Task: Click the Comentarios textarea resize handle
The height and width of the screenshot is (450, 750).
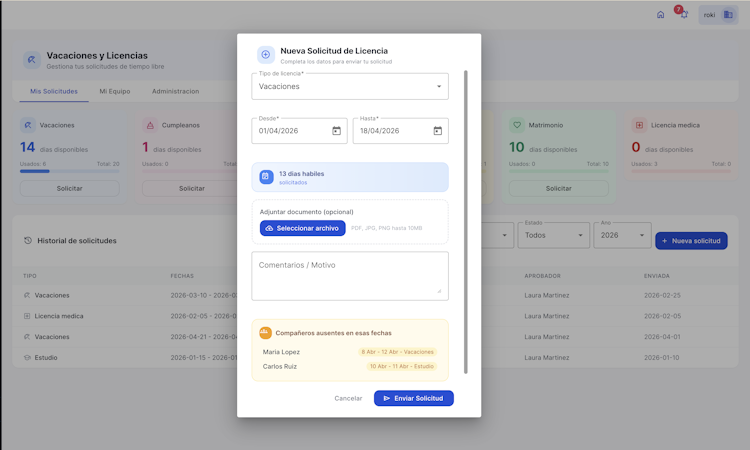Action: pos(439,291)
